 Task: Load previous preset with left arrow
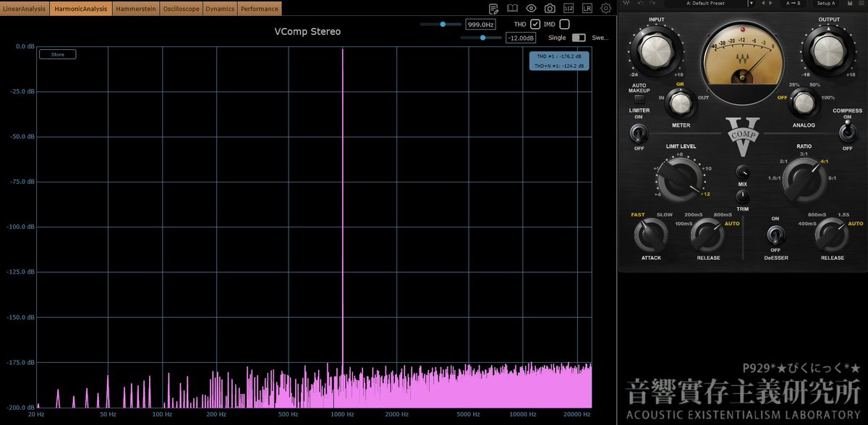(x=763, y=3)
